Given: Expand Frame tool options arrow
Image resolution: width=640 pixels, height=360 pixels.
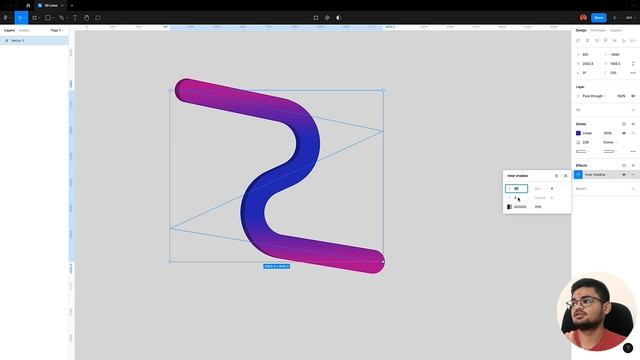Looking at the screenshot, I should click(39, 18).
